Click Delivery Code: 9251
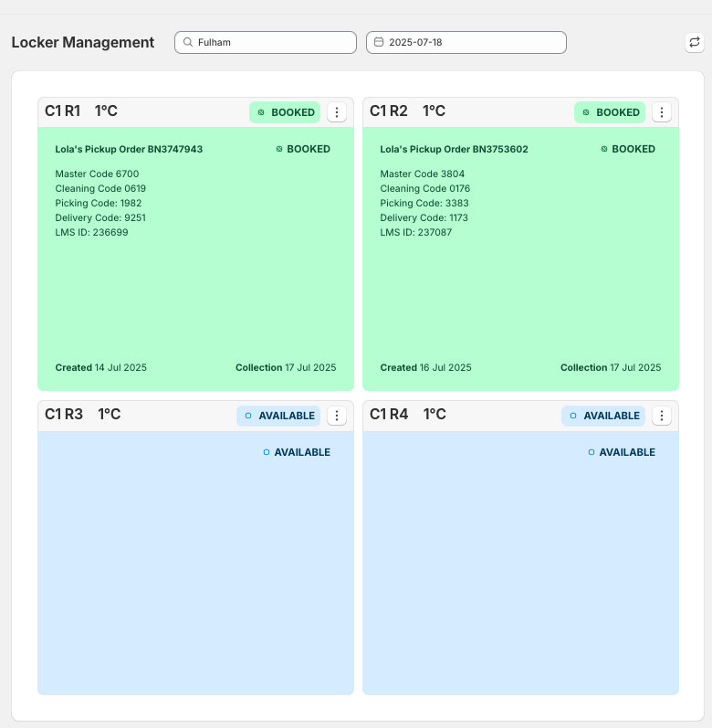Viewport: 712px width, 728px height. (100, 217)
